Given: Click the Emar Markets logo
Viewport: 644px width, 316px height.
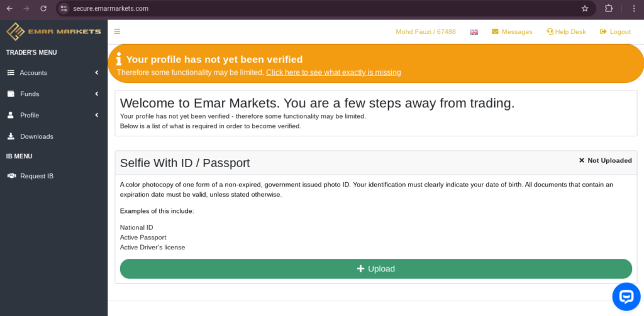Looking at the screenshot, I should point(53,31).
